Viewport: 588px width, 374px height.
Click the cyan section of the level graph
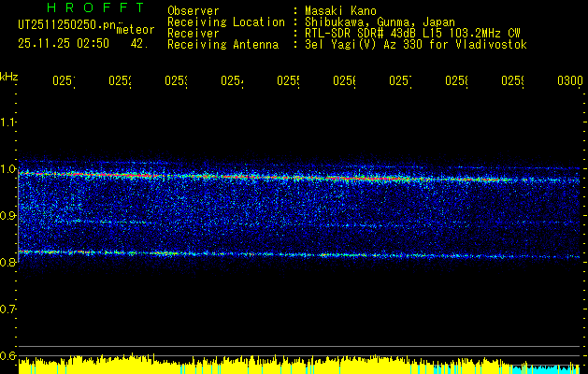pos(546,368)
